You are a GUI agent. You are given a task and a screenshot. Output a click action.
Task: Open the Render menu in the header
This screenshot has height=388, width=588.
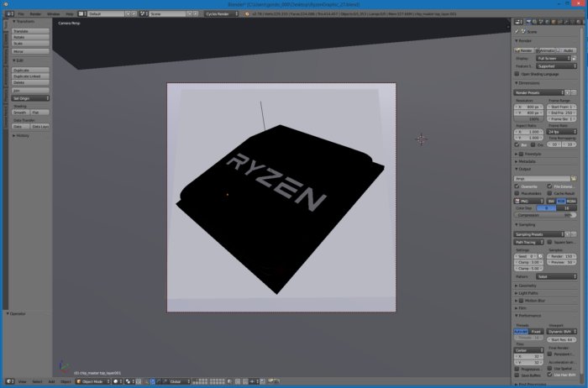coord(35,14)
